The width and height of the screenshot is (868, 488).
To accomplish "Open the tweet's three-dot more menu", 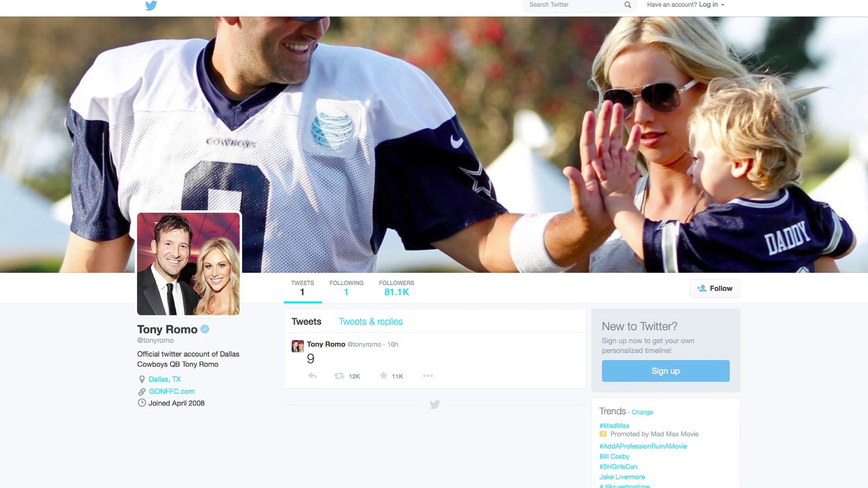I will (428, 376).
